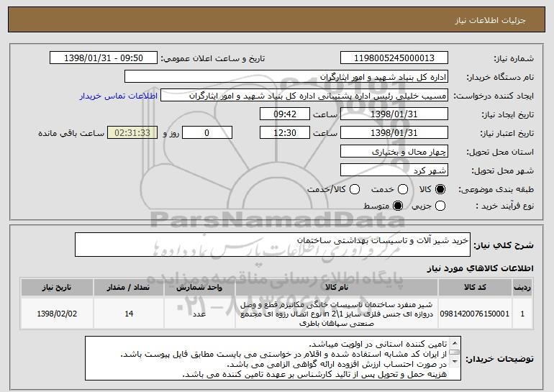Viewport: 554px width, 392px height.
Task: Open the اطلاعات تماس خریدار link
Action: (119, 96)
